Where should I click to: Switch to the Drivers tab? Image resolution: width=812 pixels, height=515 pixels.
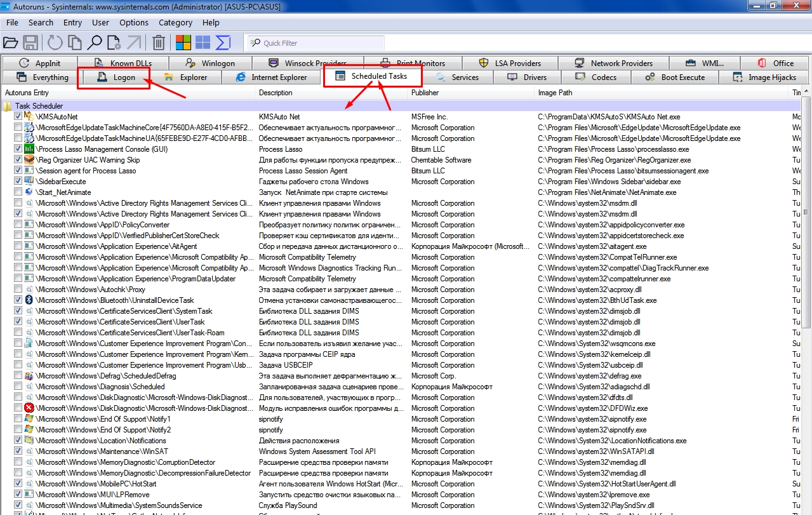click(x=527, y=77)
